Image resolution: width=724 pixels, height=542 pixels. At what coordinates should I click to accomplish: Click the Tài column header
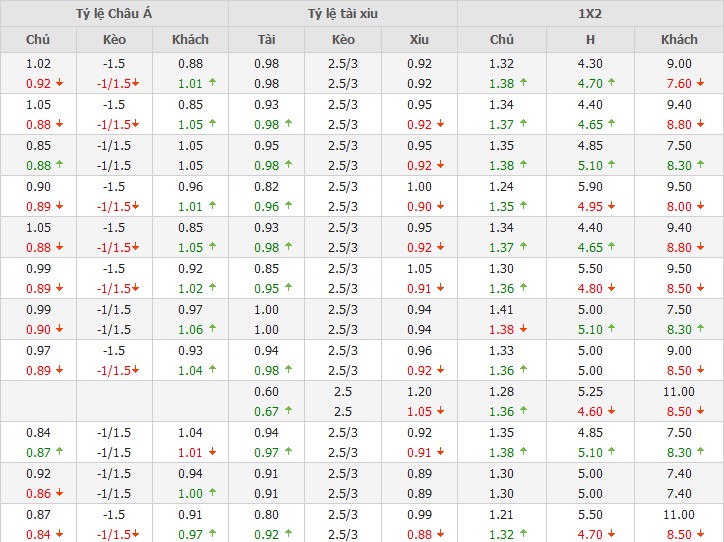(x=266, y=40)
